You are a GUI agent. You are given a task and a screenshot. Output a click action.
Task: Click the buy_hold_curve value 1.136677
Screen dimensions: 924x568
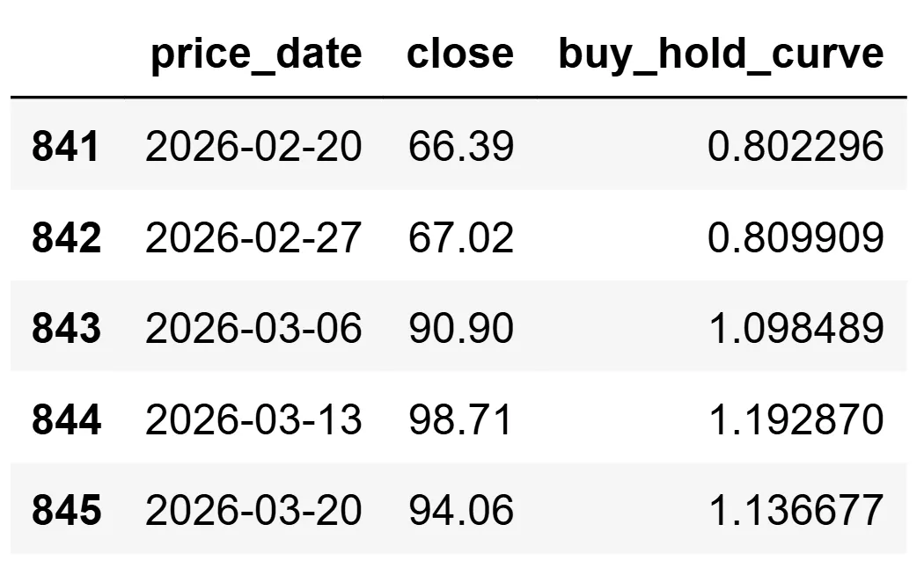tap(796, 511)
